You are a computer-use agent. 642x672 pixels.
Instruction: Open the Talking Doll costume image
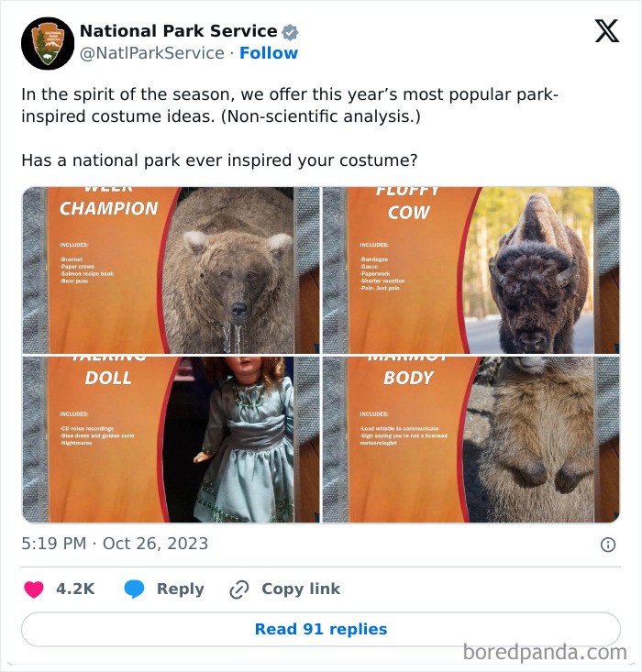(x=171, y=439)
